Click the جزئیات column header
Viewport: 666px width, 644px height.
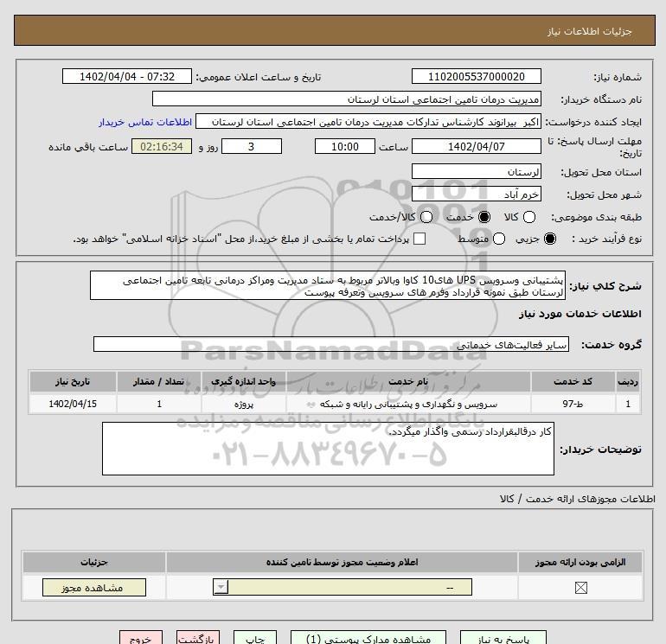click(x=94, y=563)
